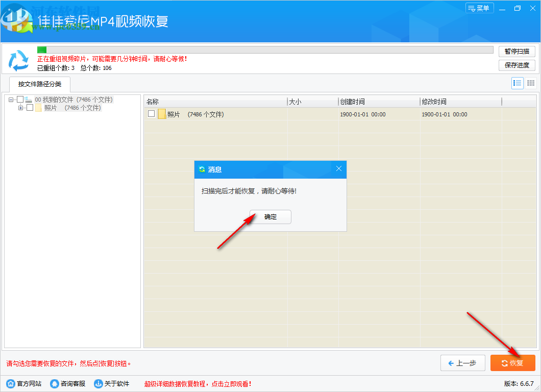Sort by the 大小 column header
Image resolution: width=541 pixels, height=392 pixels.
(312, 102)
